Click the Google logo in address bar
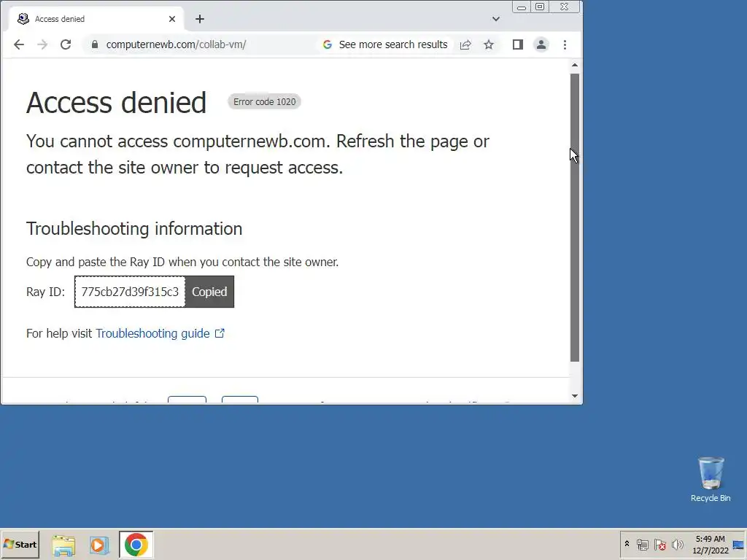This screenshot has width=747, height=560. (328, 44)
